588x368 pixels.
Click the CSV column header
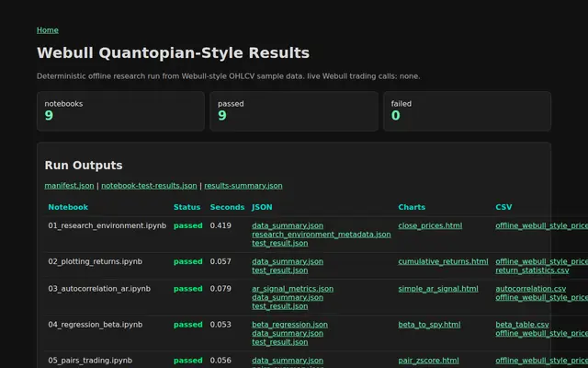pyautogui.click(x=503, y=207)
